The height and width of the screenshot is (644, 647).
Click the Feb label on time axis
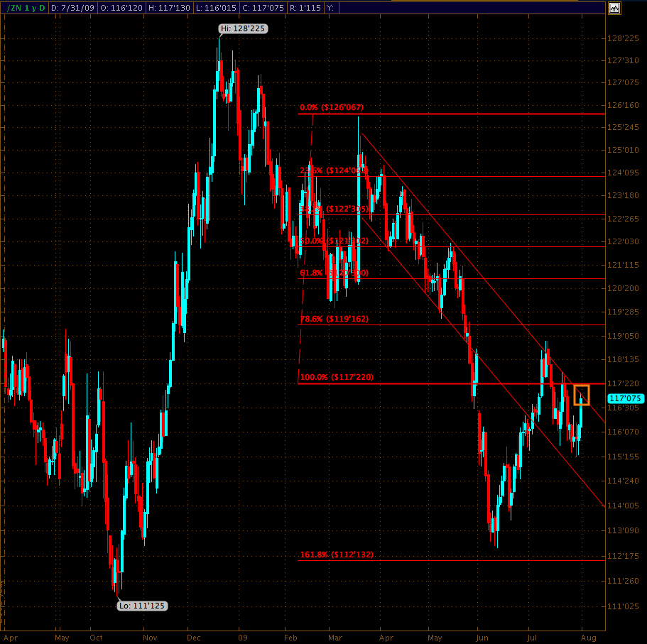coord(290,638)
